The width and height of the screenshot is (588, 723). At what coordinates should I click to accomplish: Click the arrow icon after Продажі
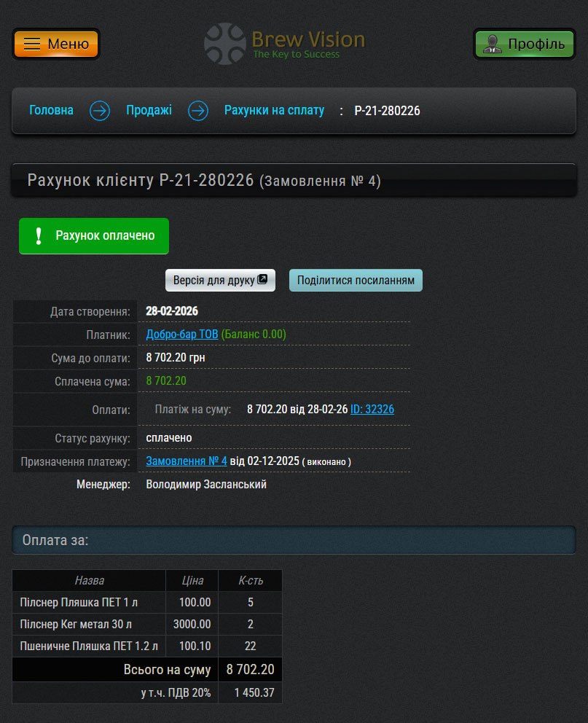pyautogui.click(x=198, y=111)
